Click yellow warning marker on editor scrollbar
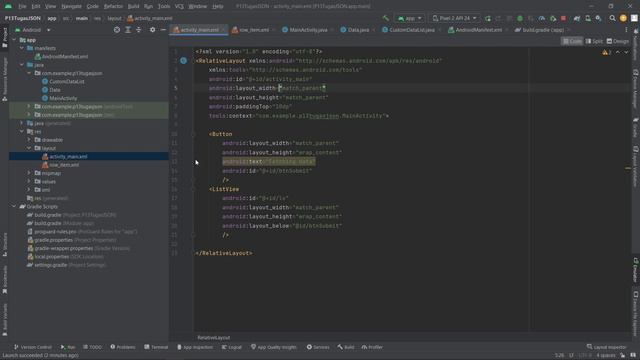The image size is (640, 360). (628, 168)
